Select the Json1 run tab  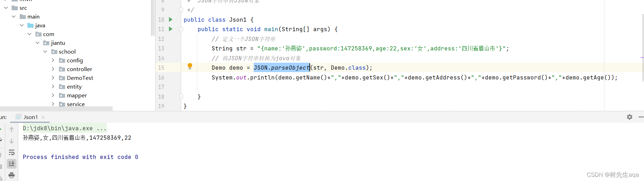point(30,117)
